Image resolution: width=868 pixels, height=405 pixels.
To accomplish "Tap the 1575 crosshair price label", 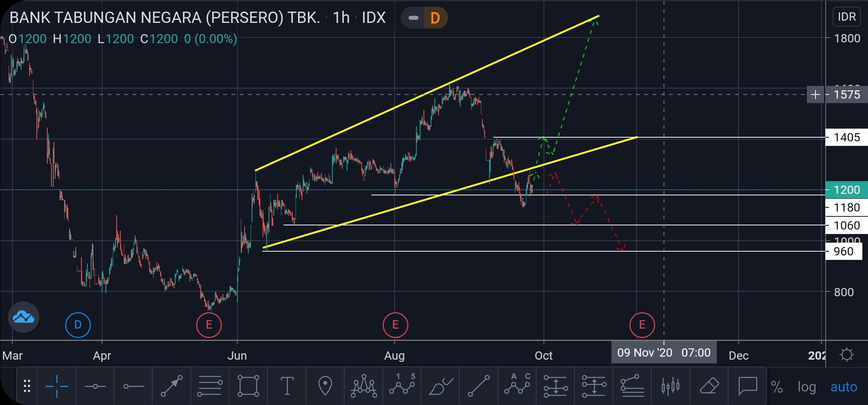I will [x=847, y=94].
